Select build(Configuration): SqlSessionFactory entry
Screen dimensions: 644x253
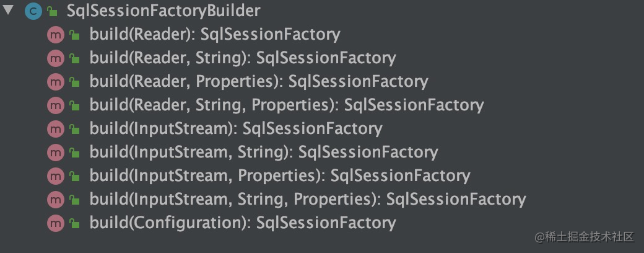pos(243,223)
